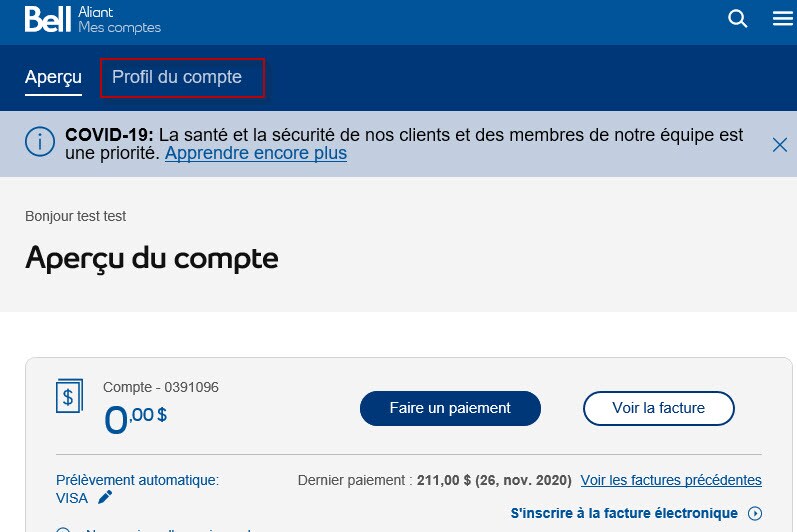This screenshot has width=797, height=532.
Task: Click the Faire un paiement button
Action: tap(450, 408)
